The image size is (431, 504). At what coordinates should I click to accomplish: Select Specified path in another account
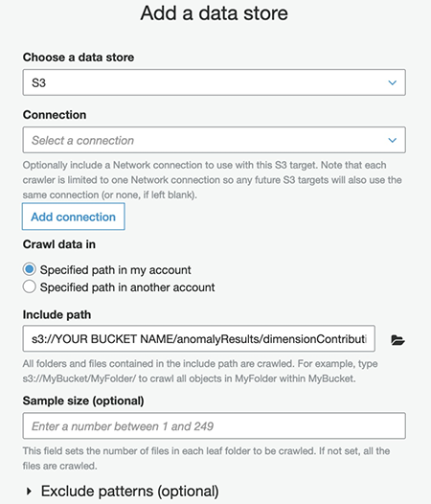coord(30,286)
